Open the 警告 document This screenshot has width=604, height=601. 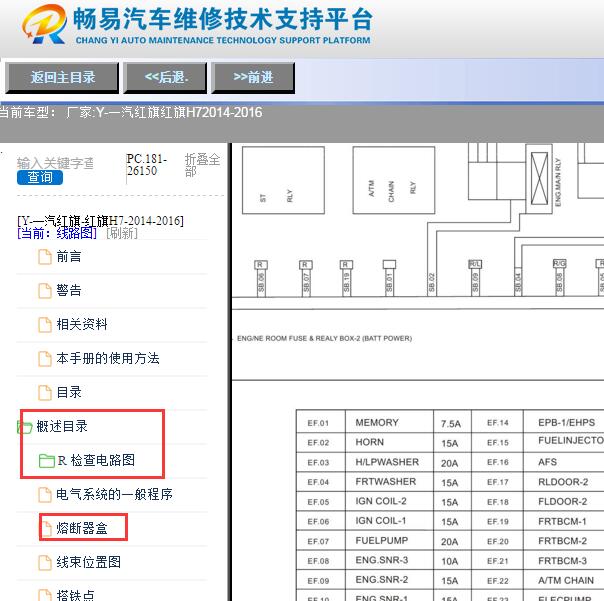[x=69, y=290]
